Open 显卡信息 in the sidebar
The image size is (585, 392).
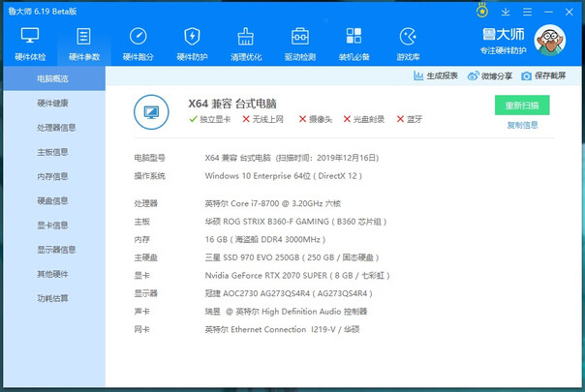(x=54, y=225)
